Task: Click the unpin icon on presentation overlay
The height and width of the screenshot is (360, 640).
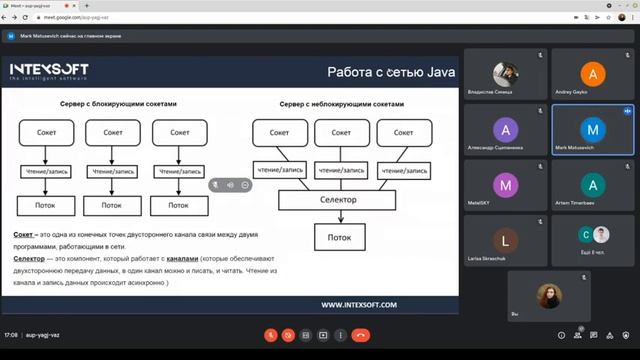Action: click(216, 185)
